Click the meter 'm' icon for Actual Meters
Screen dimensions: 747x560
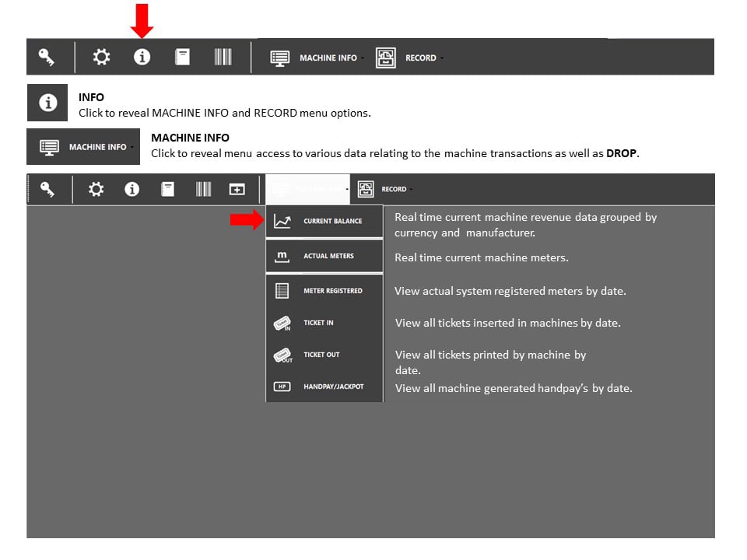point(282,256)
